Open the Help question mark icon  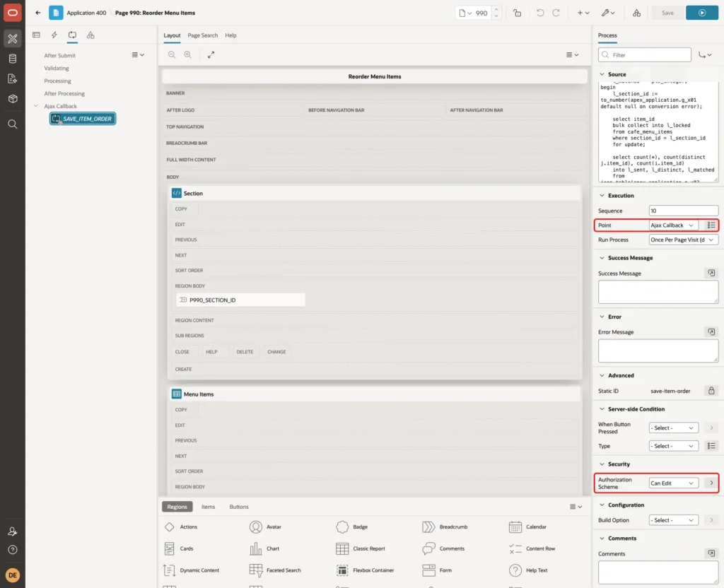13,550
